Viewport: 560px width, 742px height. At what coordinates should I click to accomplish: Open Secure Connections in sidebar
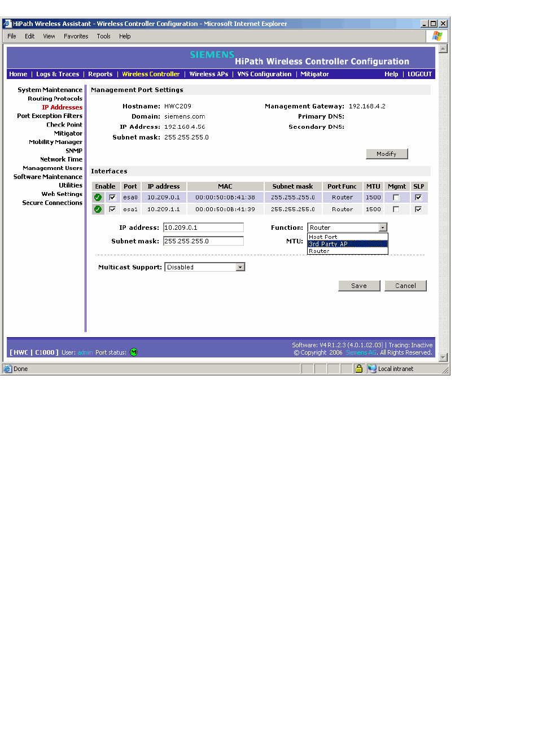52,203
